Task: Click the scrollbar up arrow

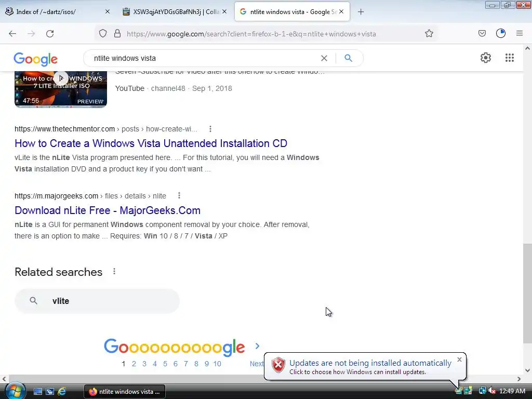Action: point(527,48)
